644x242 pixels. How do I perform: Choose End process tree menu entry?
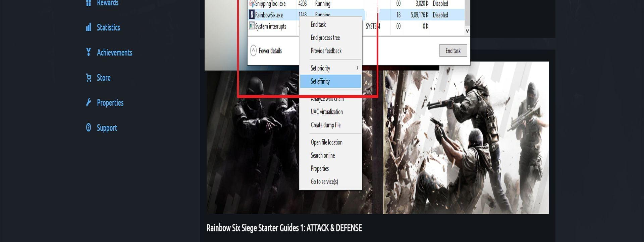pos(325,38)
